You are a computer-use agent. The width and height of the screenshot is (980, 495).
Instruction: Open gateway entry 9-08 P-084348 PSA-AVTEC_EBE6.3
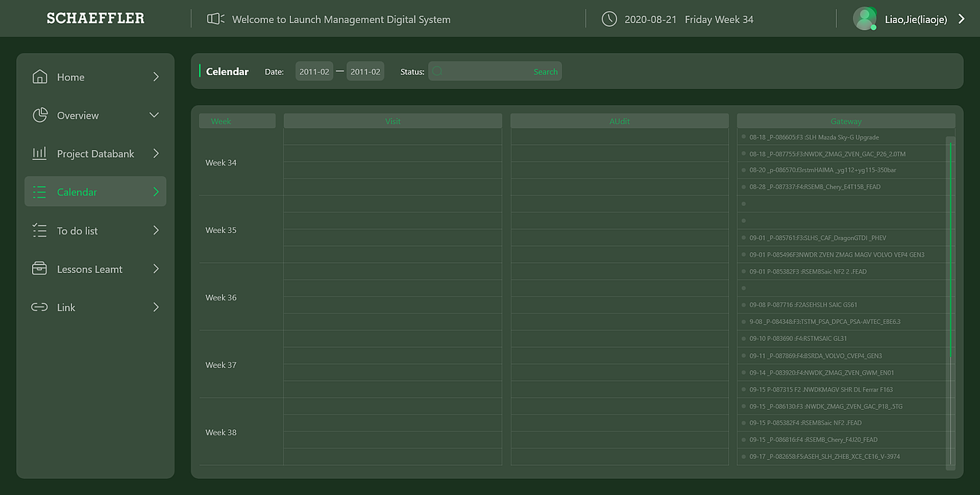click(x=825, y=322)
